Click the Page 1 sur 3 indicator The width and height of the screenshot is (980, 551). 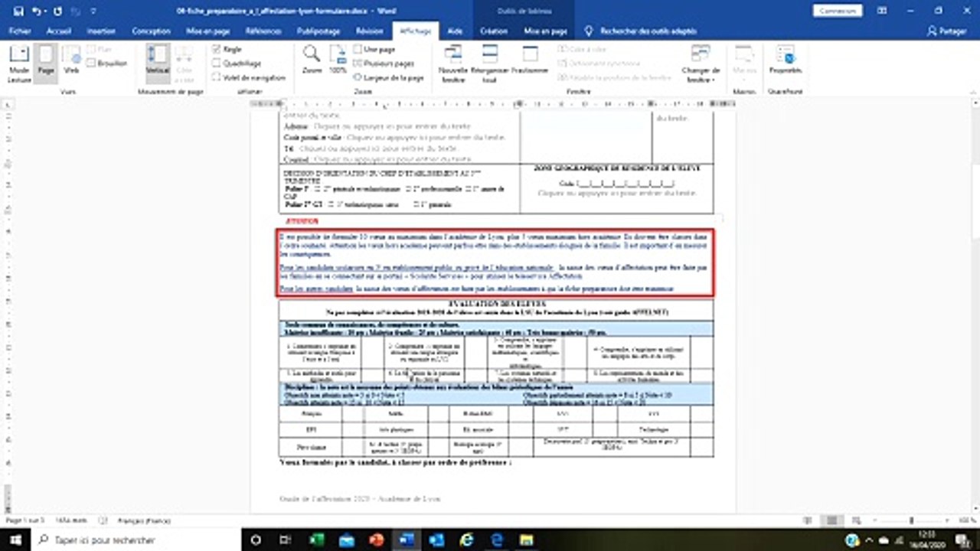click(24, 520)
